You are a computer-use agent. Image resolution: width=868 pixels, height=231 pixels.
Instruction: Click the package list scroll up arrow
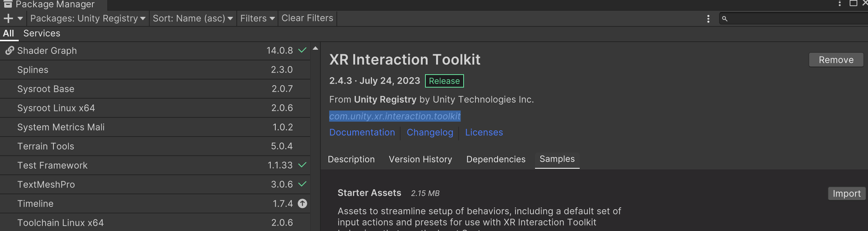(x=315, y=48)
